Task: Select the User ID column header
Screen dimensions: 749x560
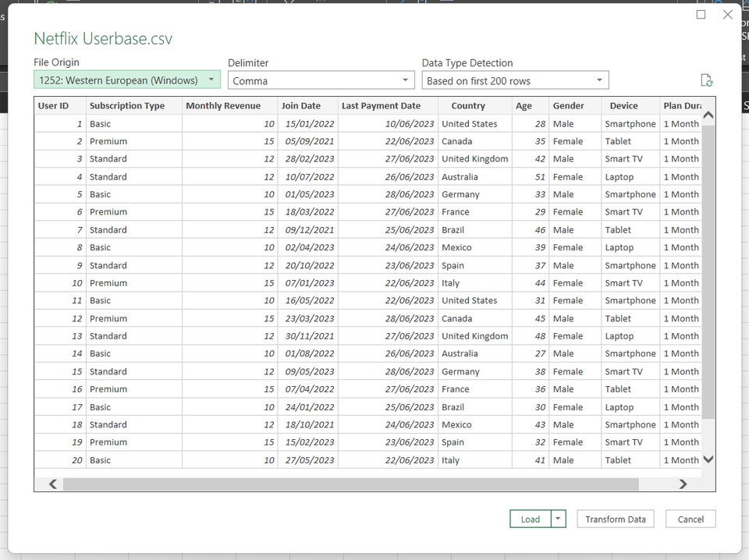Action: pos(60,105)
